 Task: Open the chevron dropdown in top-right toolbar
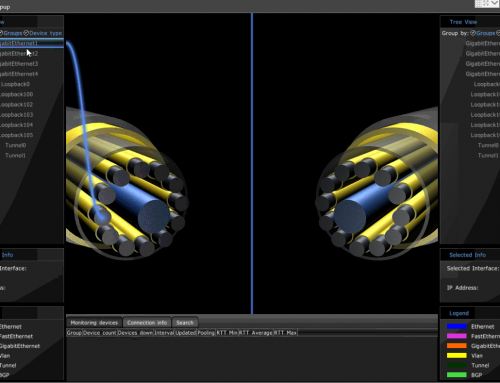[495, 3]
